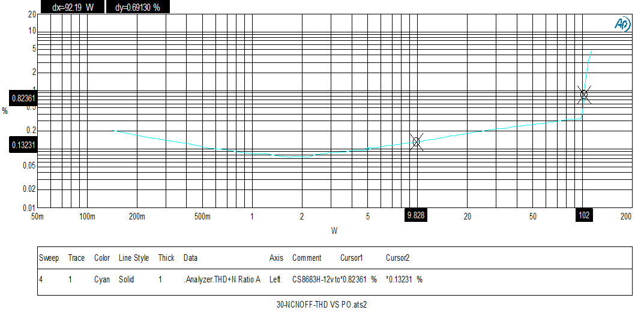Click the 0.13231 Y-axis cursor label

(x=24, y=145)
